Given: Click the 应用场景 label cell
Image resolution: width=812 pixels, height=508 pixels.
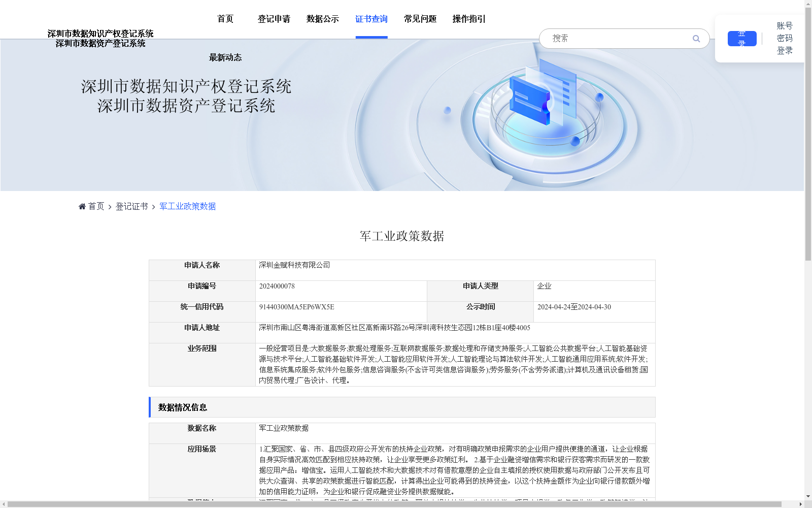Looking at the screenshot, I should pos(202,470).
